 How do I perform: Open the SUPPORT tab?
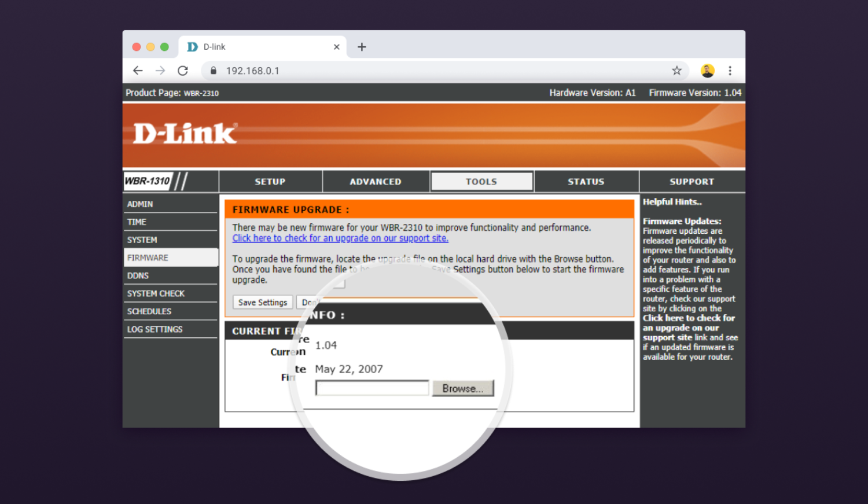tap(692, 181)
